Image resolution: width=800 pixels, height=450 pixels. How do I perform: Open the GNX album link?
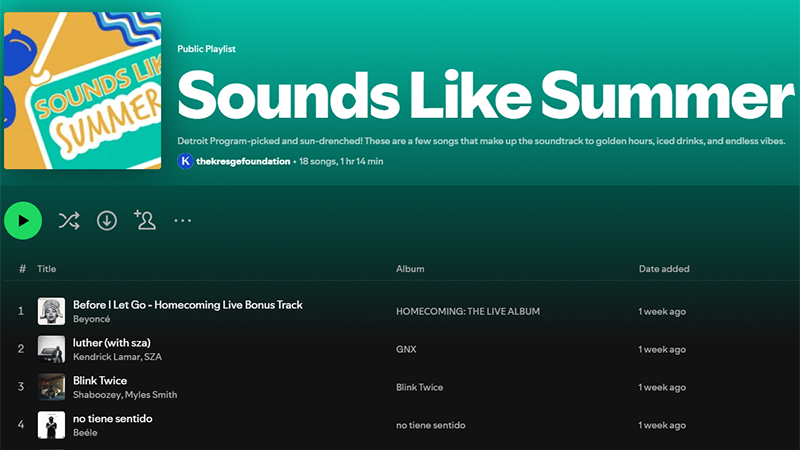pyautogui.click(x=406, y=349)
